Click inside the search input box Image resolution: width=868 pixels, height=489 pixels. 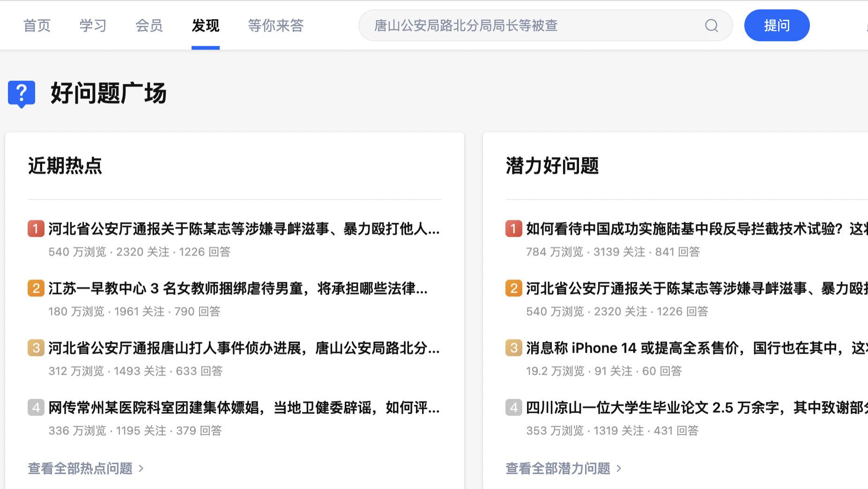coord(515,26)
